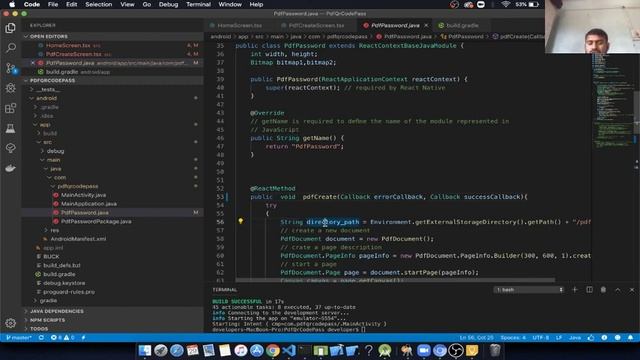The width and height of the screenshot is (640, 360).
Task: Open the Explorer view in activity bar
Action: click(x=11, y=28)
